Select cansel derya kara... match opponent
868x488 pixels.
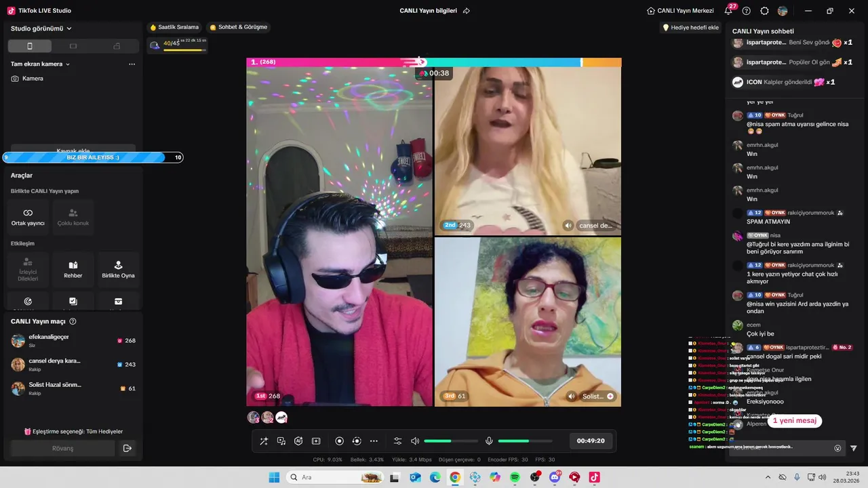(x=73, y=365)
